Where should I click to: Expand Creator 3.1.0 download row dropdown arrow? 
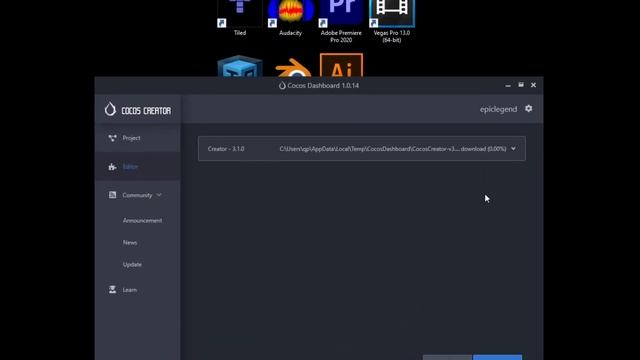coord(513,149)
